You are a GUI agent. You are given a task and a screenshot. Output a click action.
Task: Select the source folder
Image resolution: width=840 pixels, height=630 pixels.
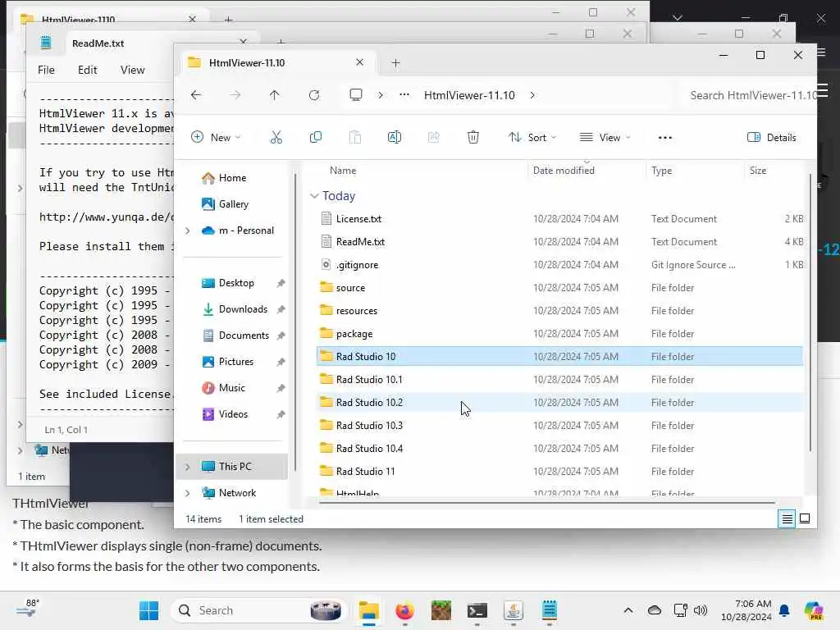pyautogui.click(x=559, y=288)
